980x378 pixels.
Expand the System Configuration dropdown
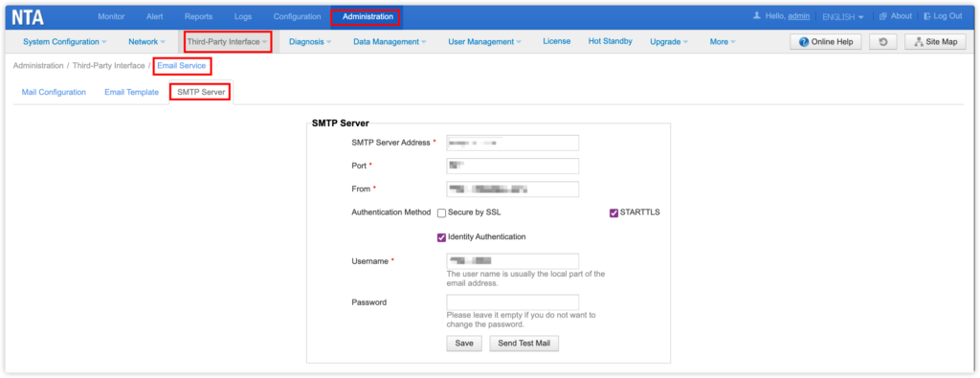coord(65,42)
